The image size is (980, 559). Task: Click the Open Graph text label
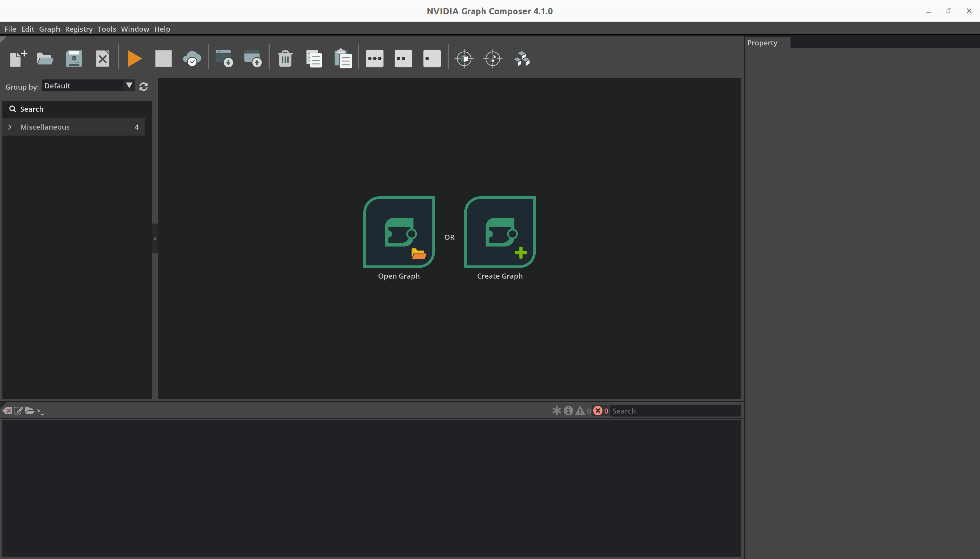pos(399,276)
